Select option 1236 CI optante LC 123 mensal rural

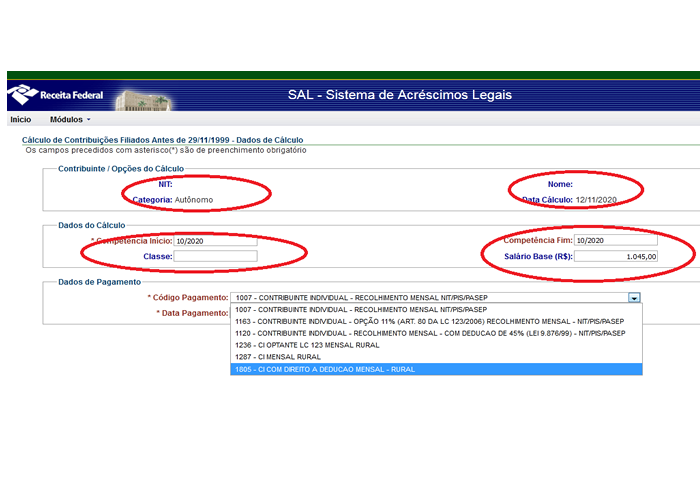(x=436, y=345)
